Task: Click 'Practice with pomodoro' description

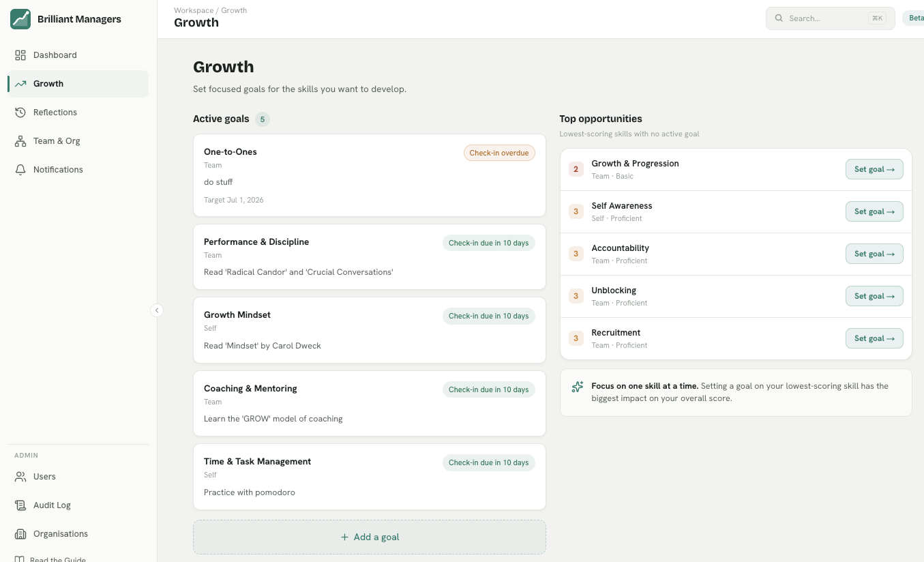Action: [250, 492]
